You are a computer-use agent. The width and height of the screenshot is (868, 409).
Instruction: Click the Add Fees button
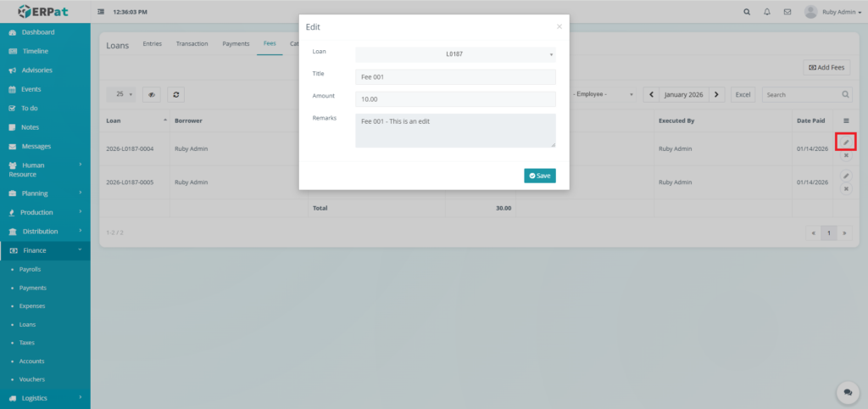click(x=827, y=68)
